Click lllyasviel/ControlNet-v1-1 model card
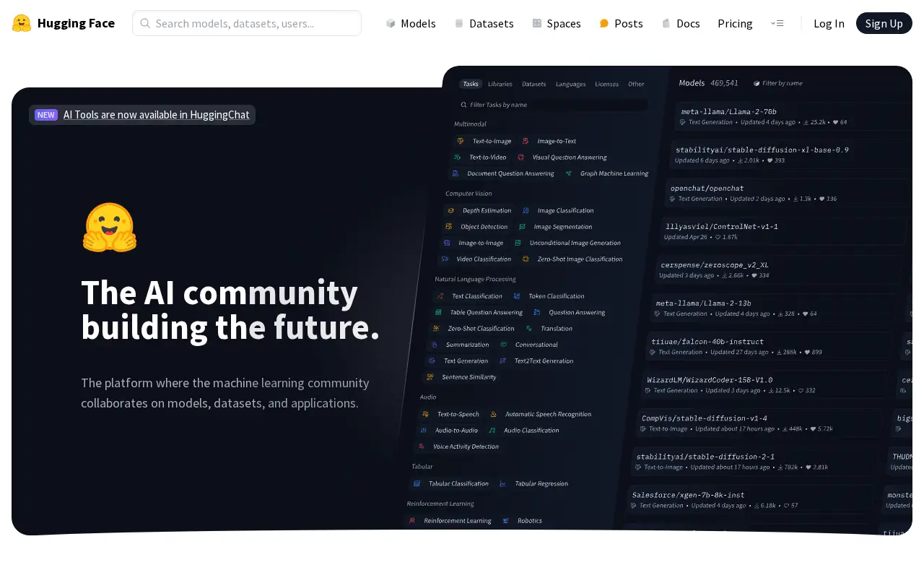 pos(783,231)
